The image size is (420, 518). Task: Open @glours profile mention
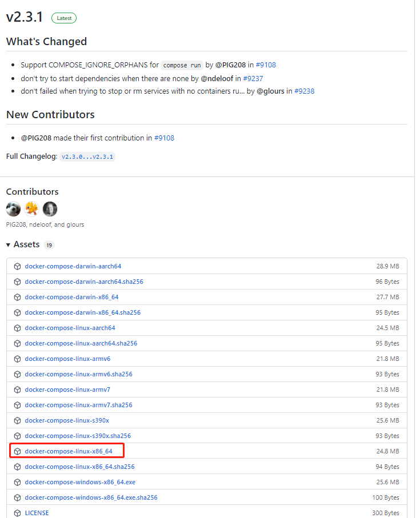(270, 91)
